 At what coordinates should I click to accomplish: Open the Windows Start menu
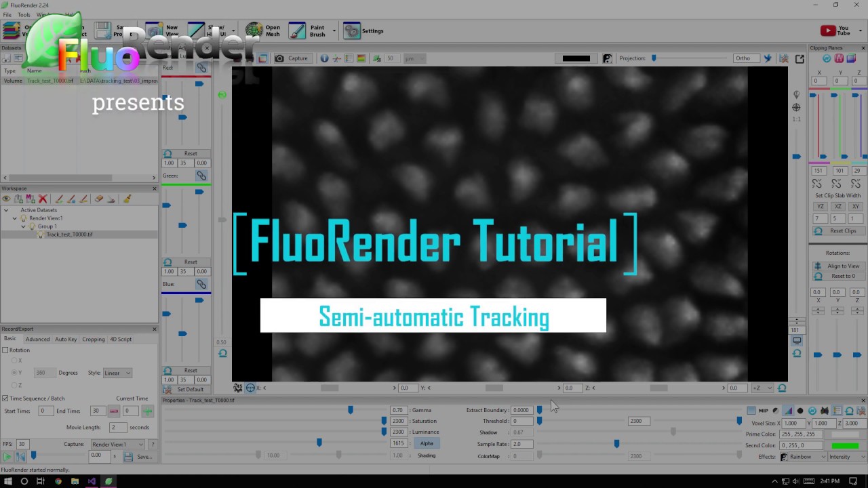point(7,481)
